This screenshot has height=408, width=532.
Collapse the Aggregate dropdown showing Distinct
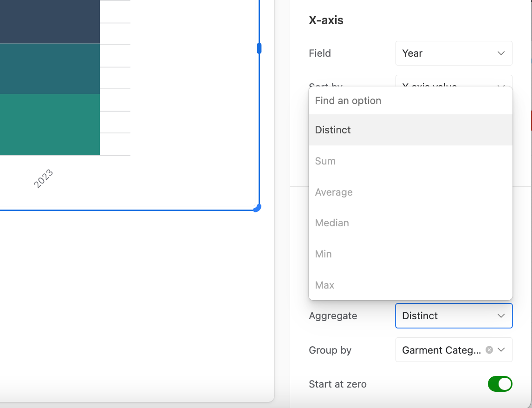click(454, 316)
